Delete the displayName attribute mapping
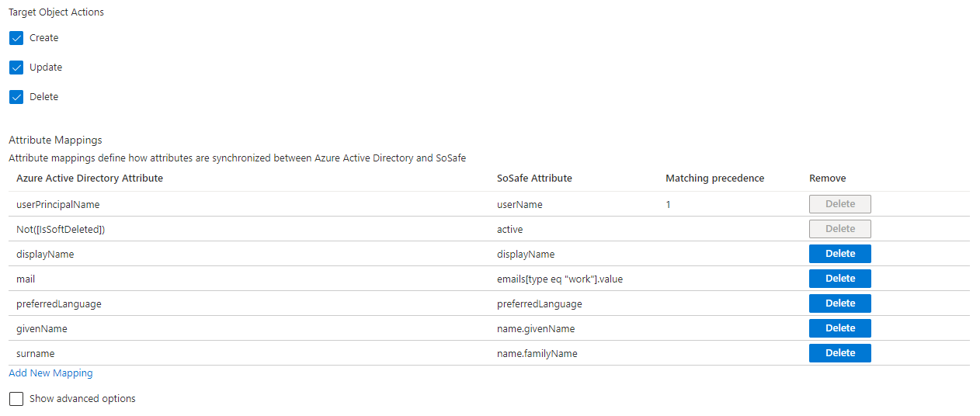The width and height of the screenshot is (980, 416). [839, 254]
